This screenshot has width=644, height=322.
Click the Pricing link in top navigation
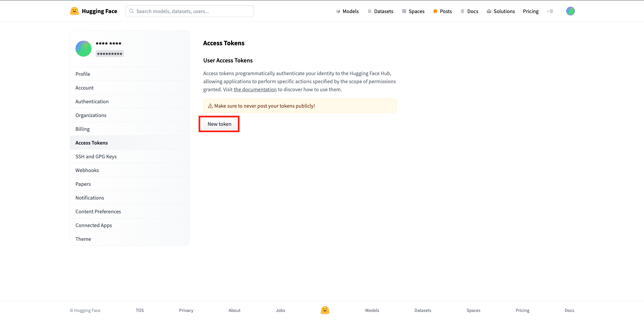pyautogui.click(x=531, y=11)
